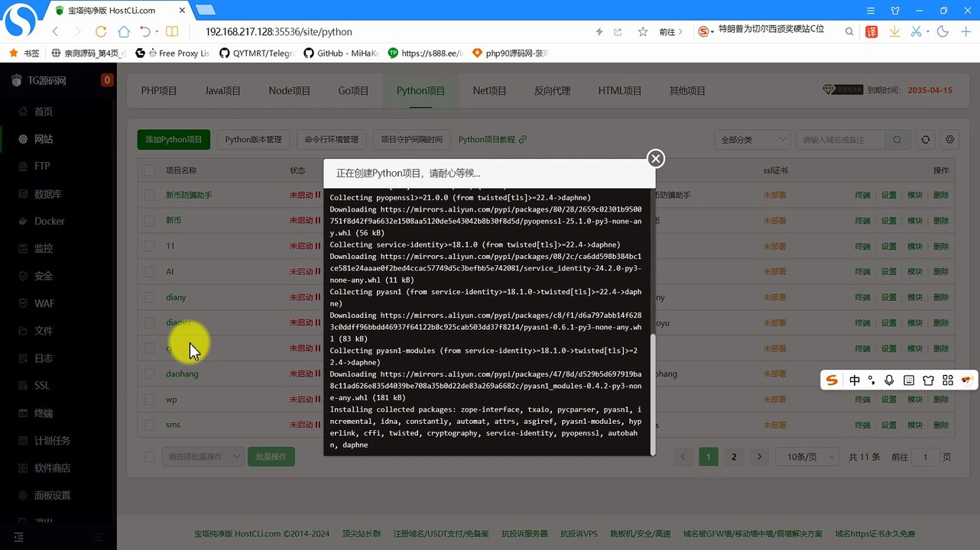
Task: Go to page 2 of projects
Action: pos(734,457)
